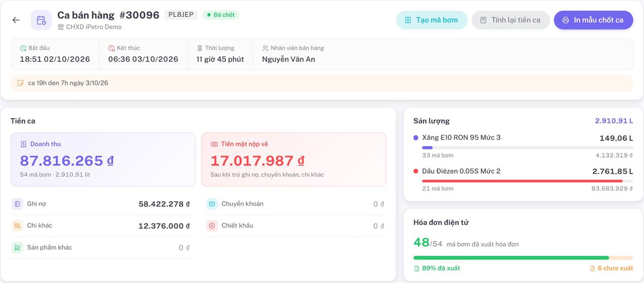This screenshot has height=283, width=644.
Task: Select the Chi khác amount 12.376.000 đ
Action: pos(164,226)
